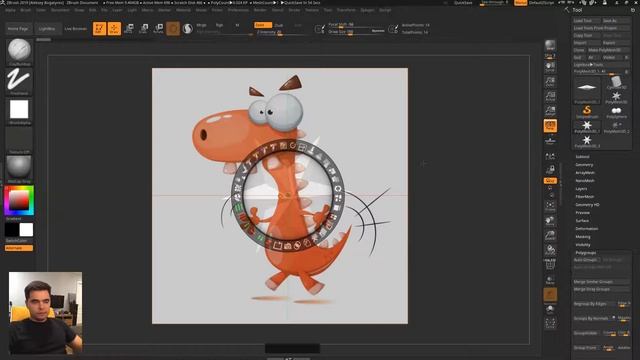Click the PolyF line fill icon
Viewport: 640px width, 360px height.
[x=550, y=265]
